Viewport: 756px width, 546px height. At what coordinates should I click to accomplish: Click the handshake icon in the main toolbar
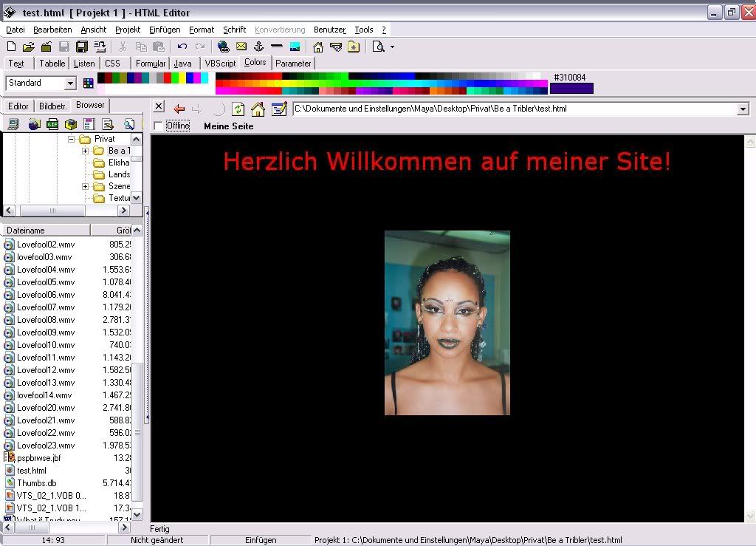tap(336, 47)
